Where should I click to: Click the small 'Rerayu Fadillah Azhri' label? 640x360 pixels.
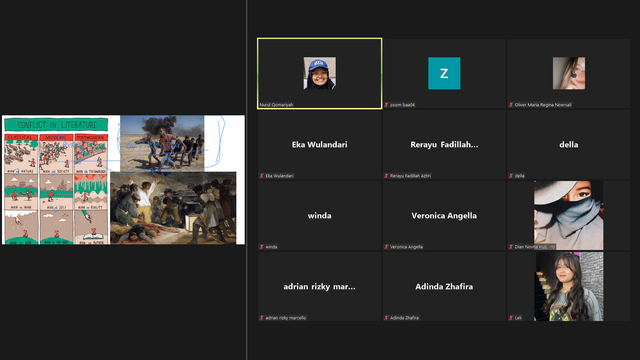(x=410, y=176)
